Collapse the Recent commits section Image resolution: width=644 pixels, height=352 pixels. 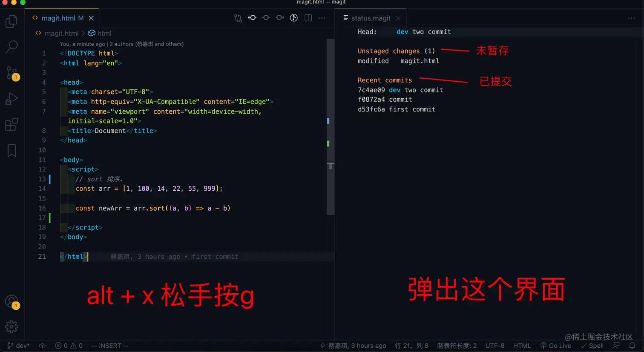pos(385,80)
